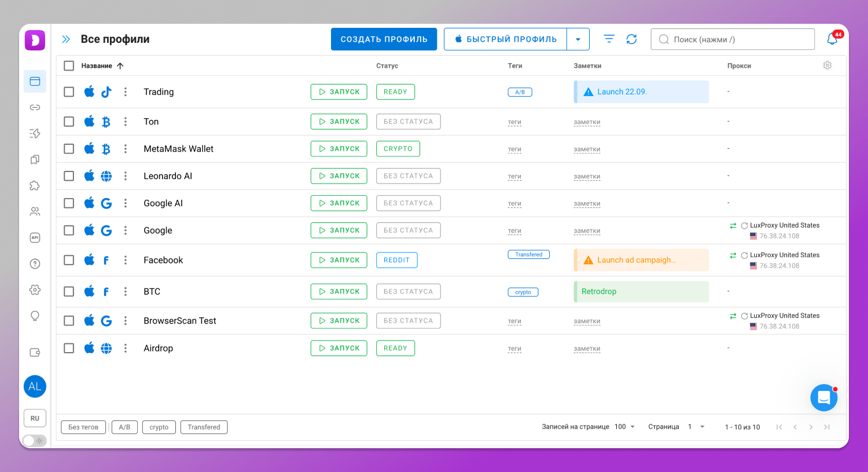The height and width of the screenshot is (472, 868).
Task: Expand the quick profile dropdown arrow
Action: point(578,39)
